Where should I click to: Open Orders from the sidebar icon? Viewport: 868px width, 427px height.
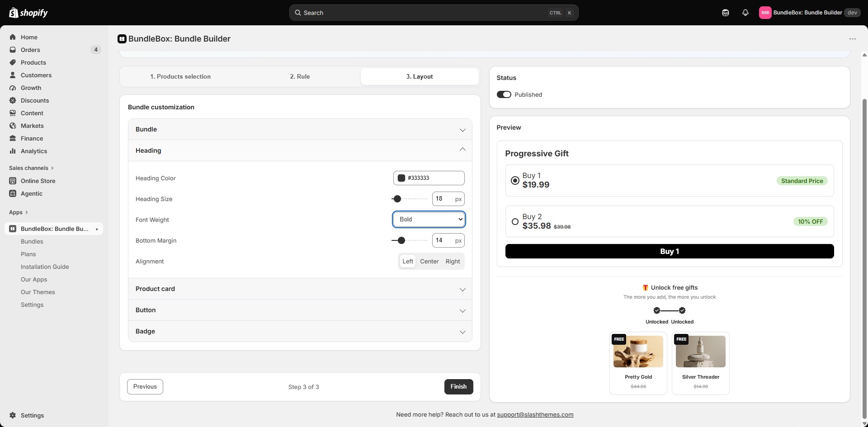click(x=13, y=50)
